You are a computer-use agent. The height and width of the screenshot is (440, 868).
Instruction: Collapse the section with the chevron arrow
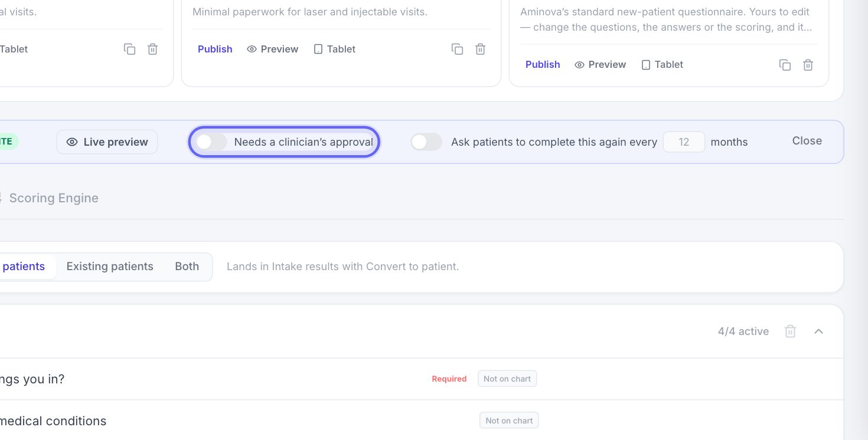click(x=818, y=331)
